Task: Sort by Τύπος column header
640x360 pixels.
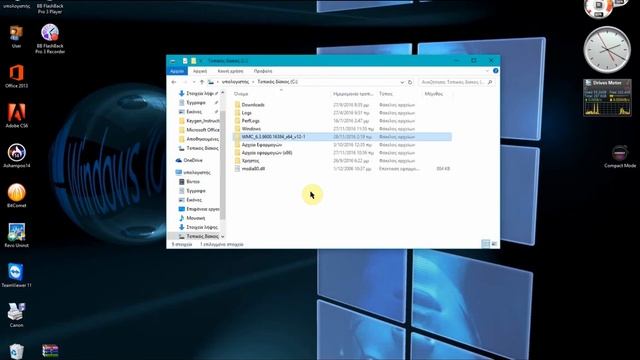Action: 385,94
